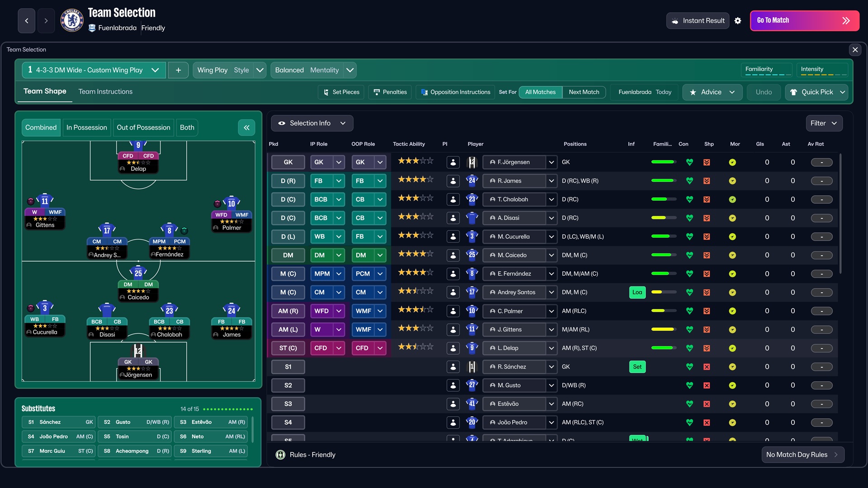
Task: Toggle Set For to Next Match
Action: 584,92
